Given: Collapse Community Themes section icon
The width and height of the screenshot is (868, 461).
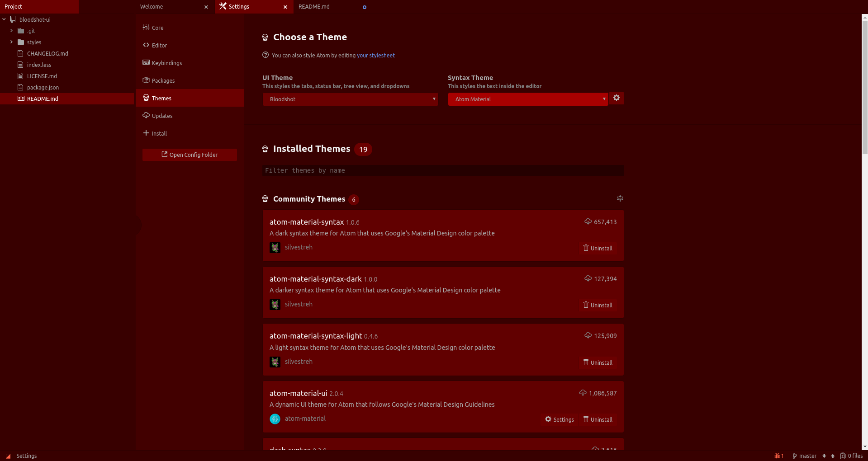Looking at the screenshot, I should tap(620, 198).
